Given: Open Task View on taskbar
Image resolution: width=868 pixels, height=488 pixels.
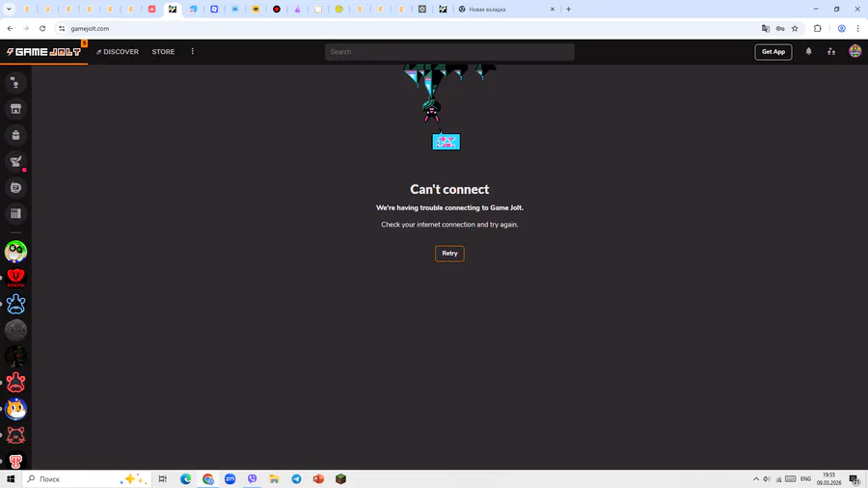Looking at the screenshot, I should pos(163,478).
